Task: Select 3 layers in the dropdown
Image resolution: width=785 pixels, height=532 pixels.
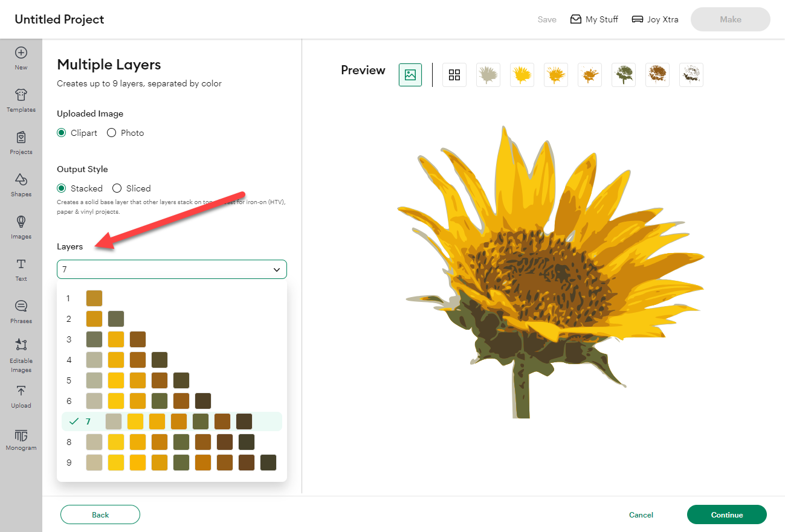Action: coord(171,339)
